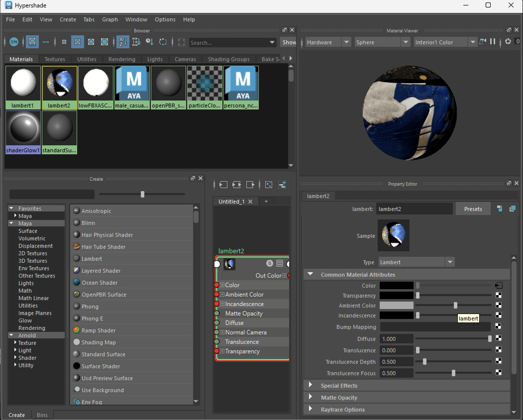Switch to the Textures tab
The height and width of the screenshot is (420, 523).
[x=55, y=59]
